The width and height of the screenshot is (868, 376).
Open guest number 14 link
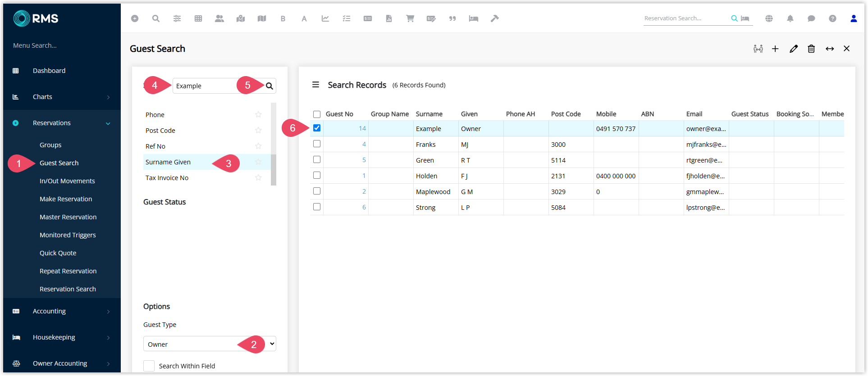click(362, 128)
